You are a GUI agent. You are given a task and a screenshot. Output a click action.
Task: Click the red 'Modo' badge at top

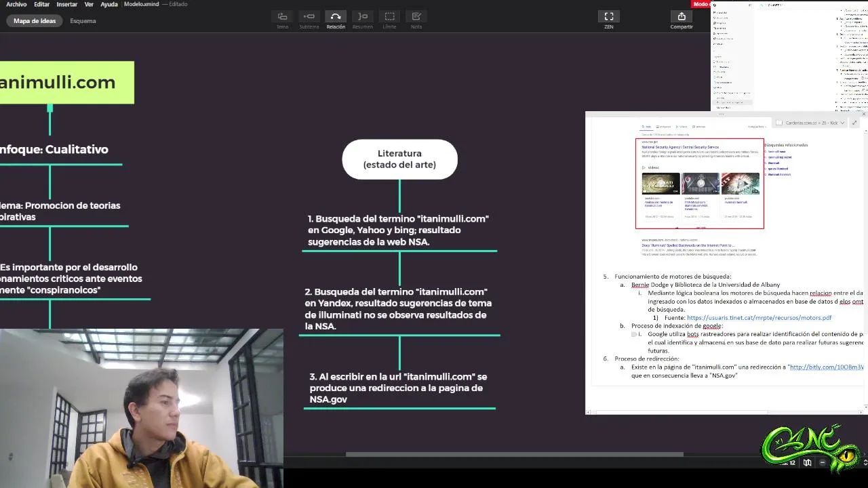701,4
